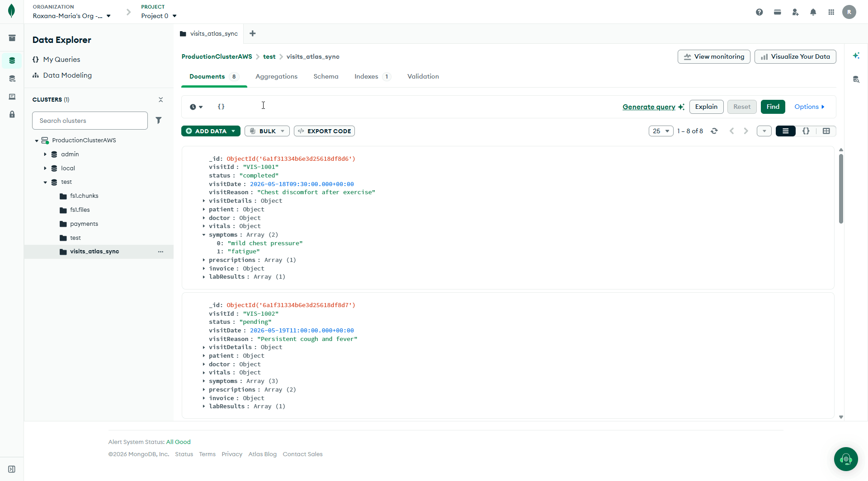Image resolution: width=868 pixels, height=481 pixels.
Task: Open the support chat bubble
Action: (846, 459)
